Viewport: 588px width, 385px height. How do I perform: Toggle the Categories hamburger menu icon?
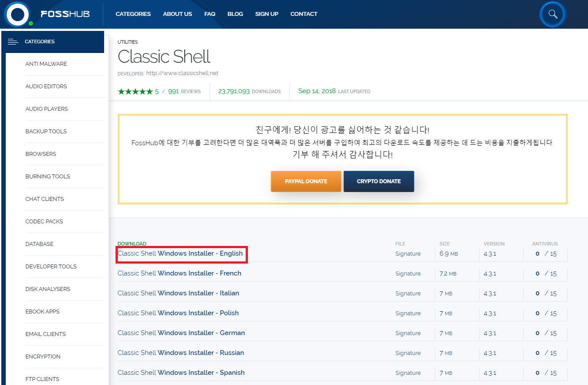pos(13,42)
